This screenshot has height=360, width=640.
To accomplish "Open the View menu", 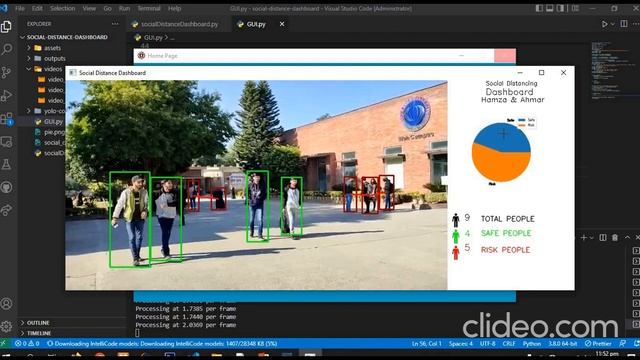I will 89,8.
